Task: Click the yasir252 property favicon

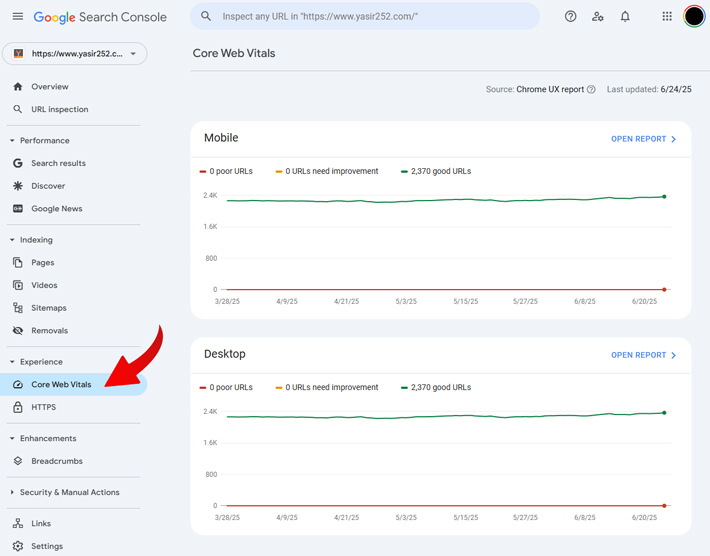Action: (x=19, y=53)
